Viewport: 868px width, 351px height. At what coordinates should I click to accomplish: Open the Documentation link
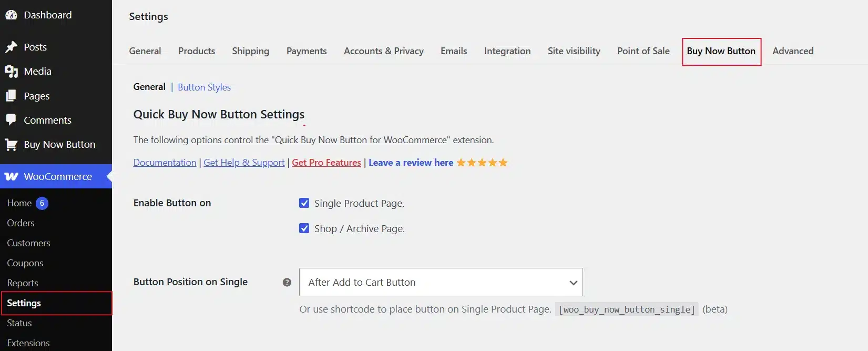165,163
